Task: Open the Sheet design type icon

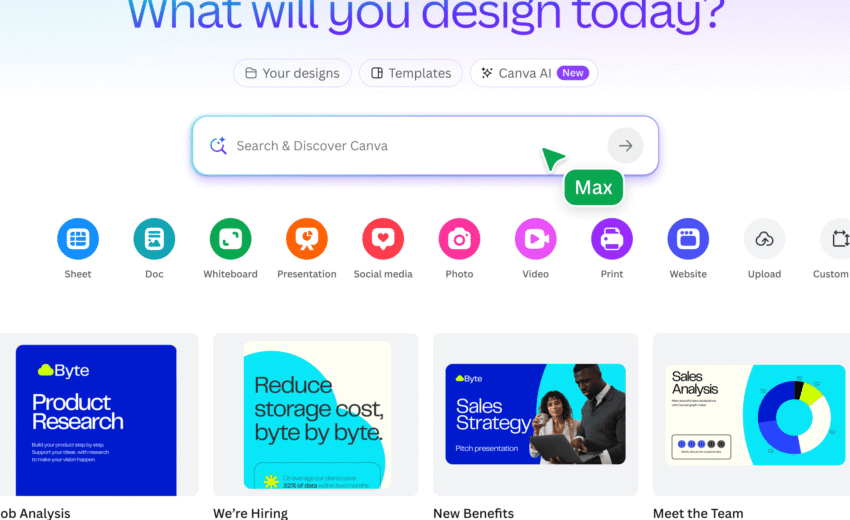Action: tap(78, 239)
